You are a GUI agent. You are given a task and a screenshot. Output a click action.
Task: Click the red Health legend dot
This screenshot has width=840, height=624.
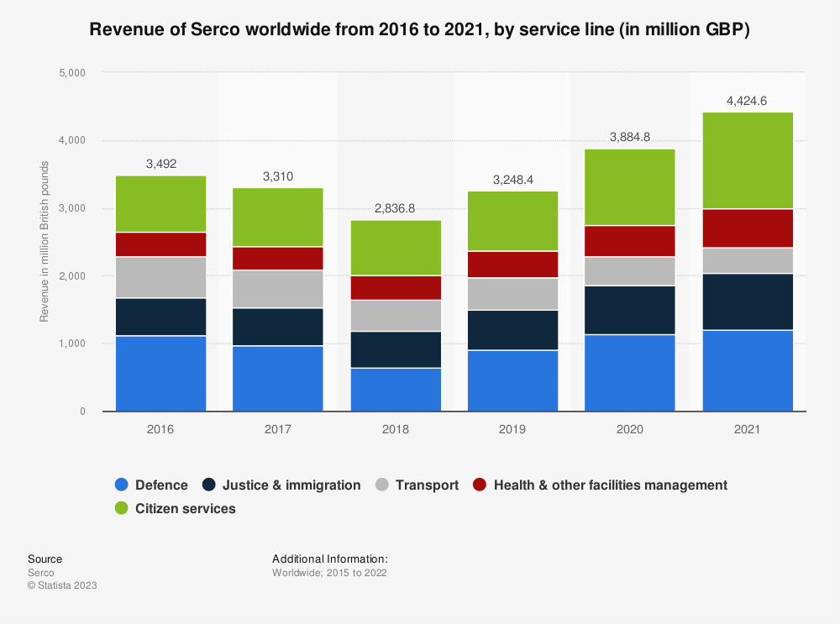click(x=480, y=485)
